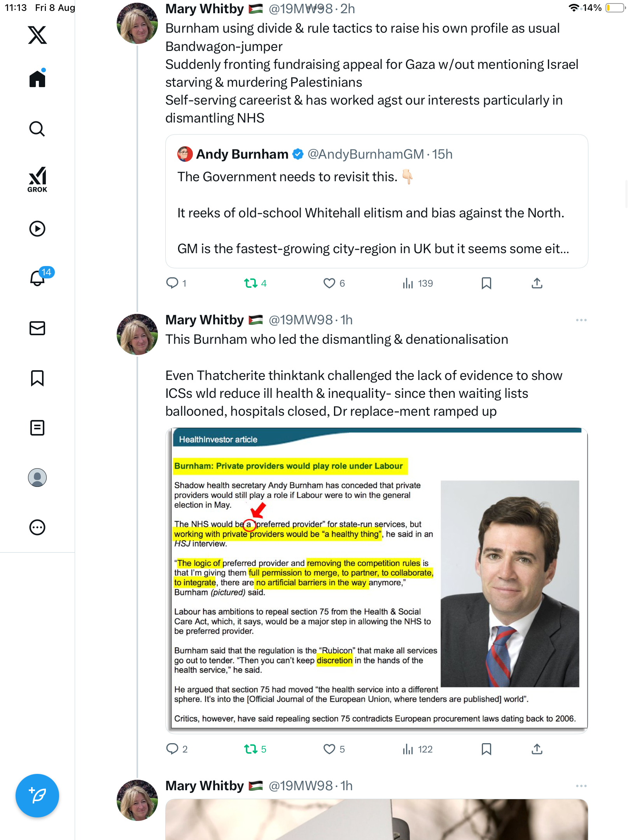Open the profile avatar in sidebar

tap(37, 478)
